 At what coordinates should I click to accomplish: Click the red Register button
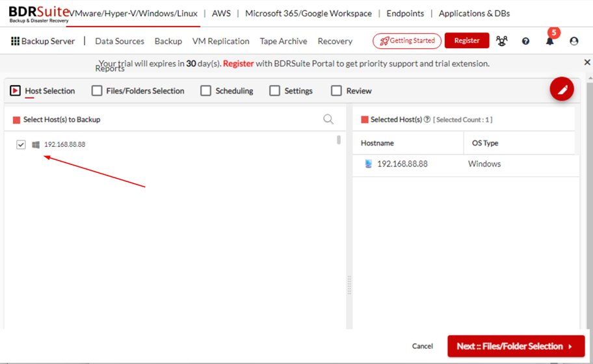(467, 40)
